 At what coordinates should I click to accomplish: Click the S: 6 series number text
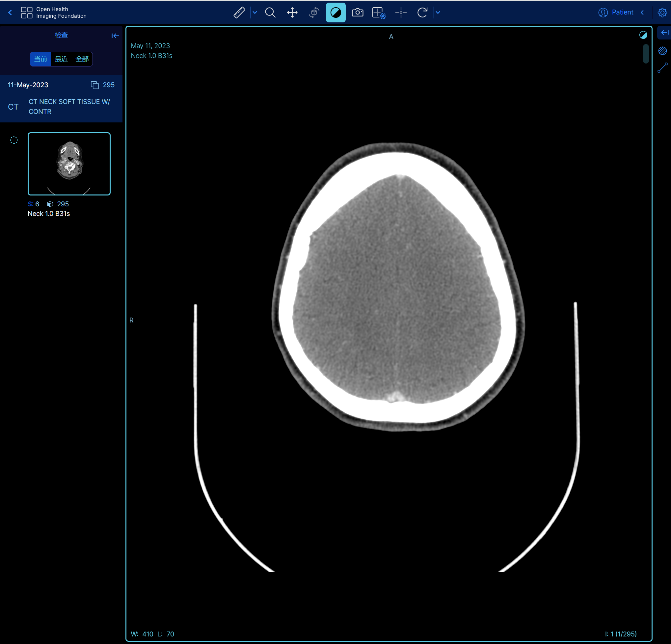tap(33, 204)
